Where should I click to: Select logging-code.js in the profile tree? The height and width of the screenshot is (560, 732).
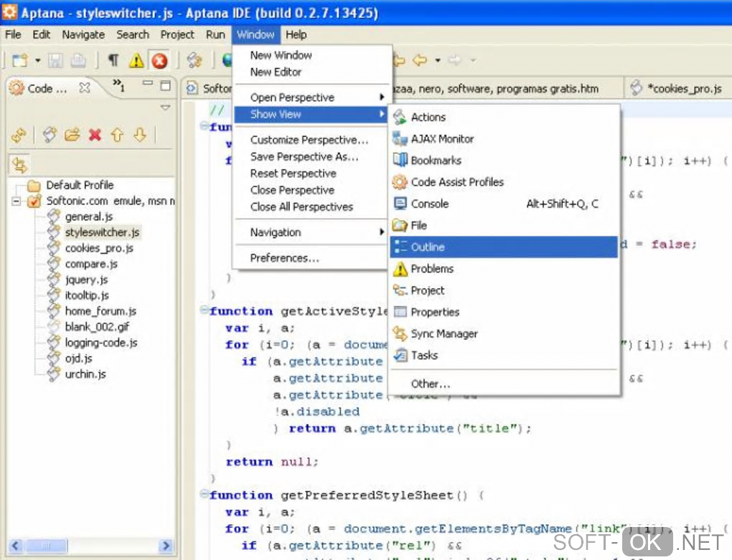point(101,343)
